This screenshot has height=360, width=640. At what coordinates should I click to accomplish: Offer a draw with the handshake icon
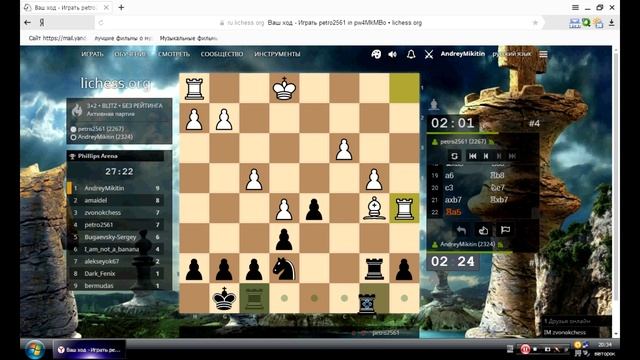click(483, 230)
